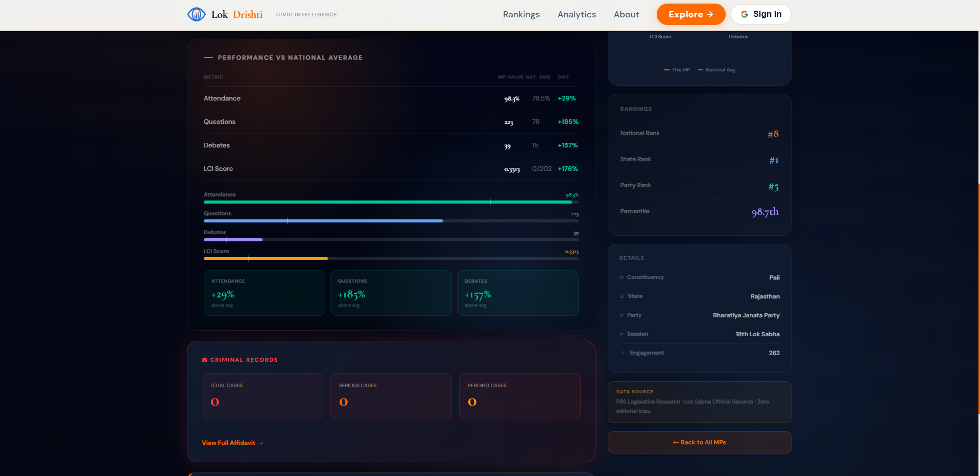Click the Session icon beside 18th Lok Sabha
Screen dimensions: 980x476
621,334
